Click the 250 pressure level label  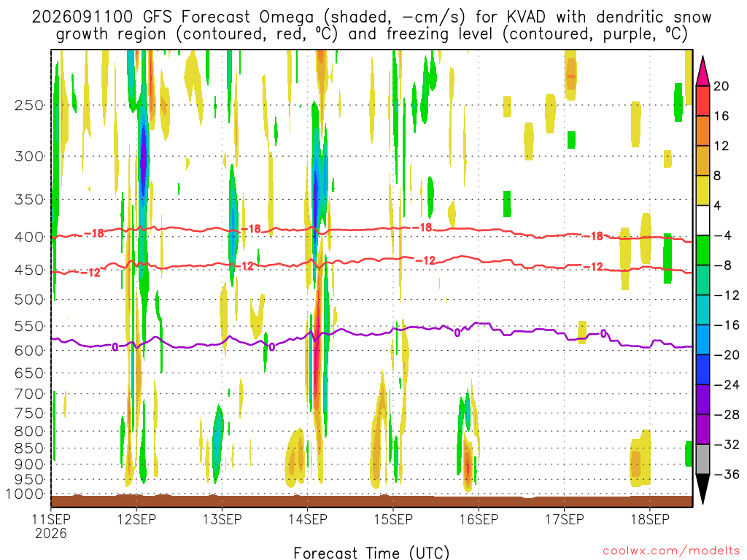point(29,105)
